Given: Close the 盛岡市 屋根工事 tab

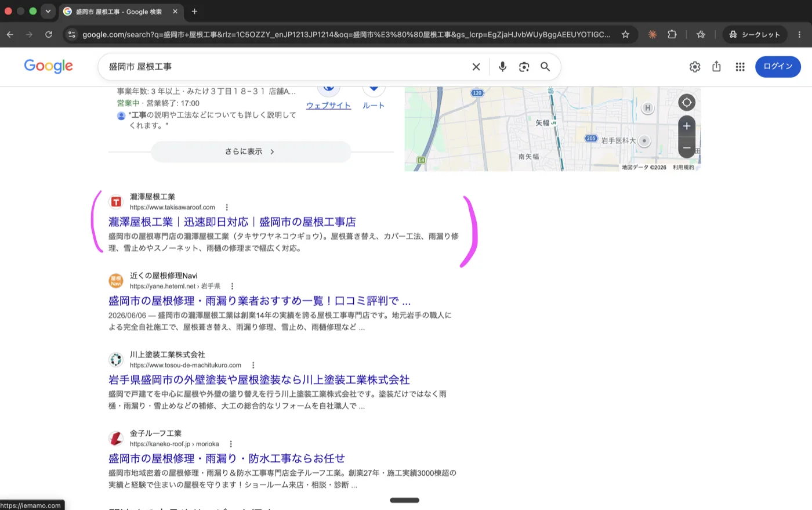Looking at the screenshot, I should [175, 12].
